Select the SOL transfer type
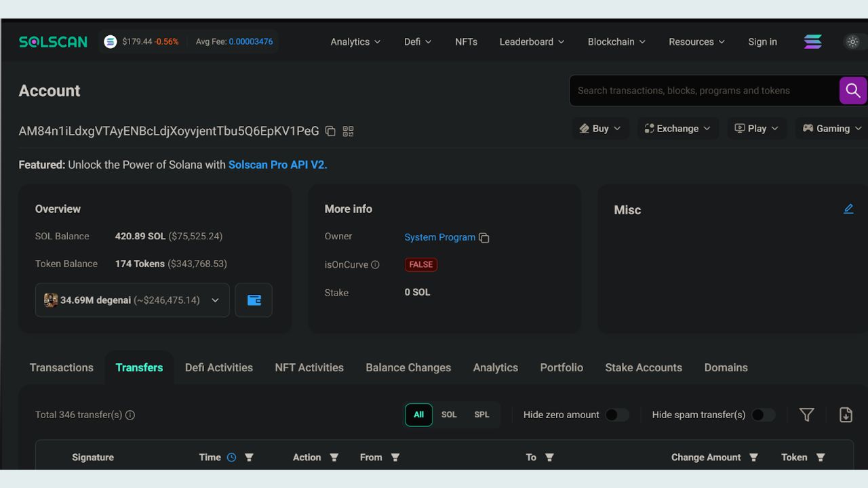 [449, 415]
